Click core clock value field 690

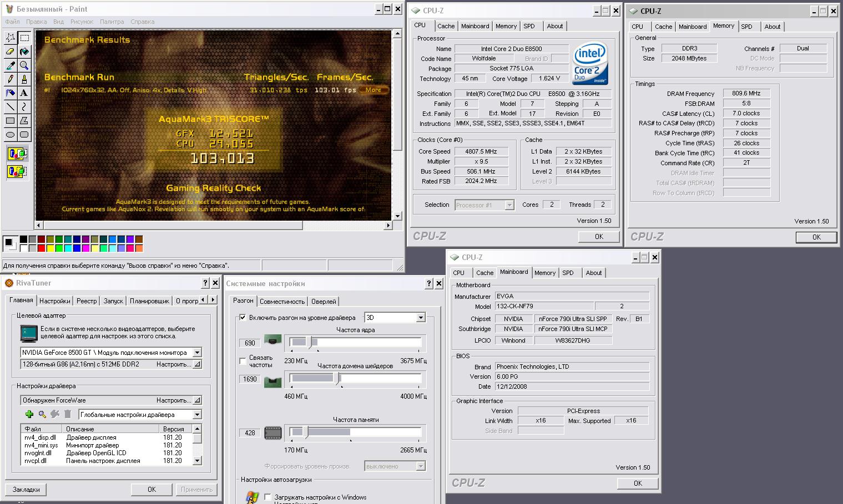pyautogui.click(x=250, y=343)
